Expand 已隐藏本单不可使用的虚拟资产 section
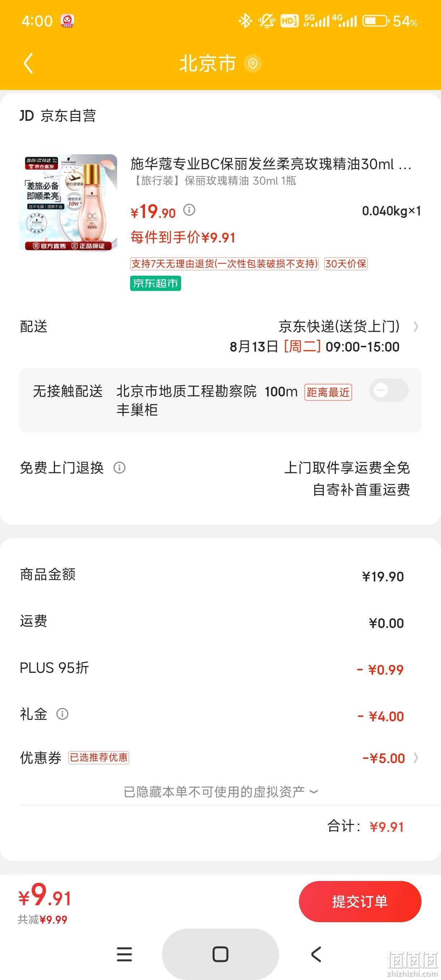 point(221,792)
